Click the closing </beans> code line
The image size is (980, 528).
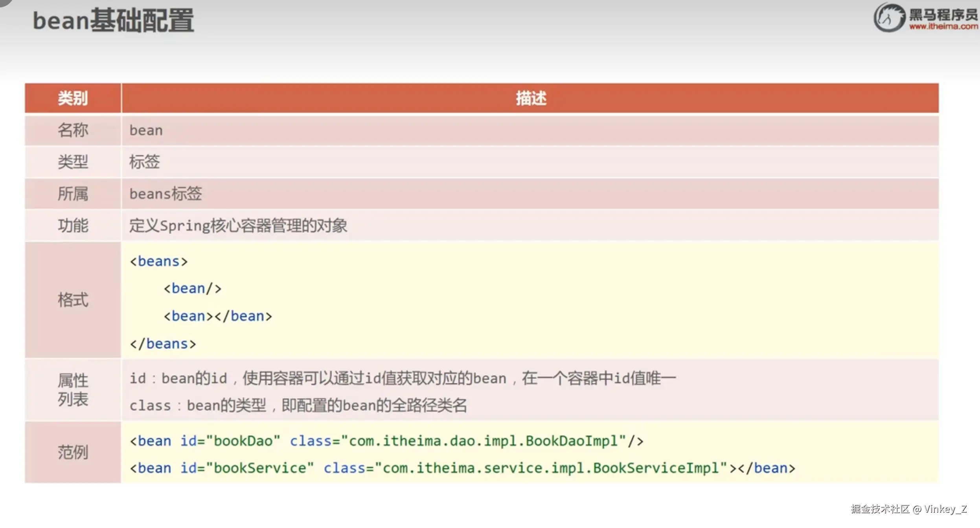pyautogui.click(x=163, y=344)
